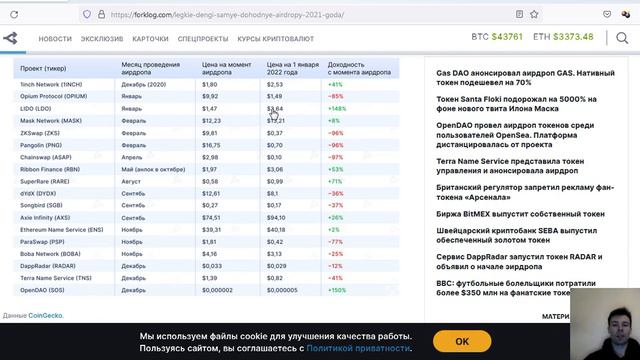Open BBC футбольные болельщики news headline
Screen dimensions: 640x360
click(516, 288)
